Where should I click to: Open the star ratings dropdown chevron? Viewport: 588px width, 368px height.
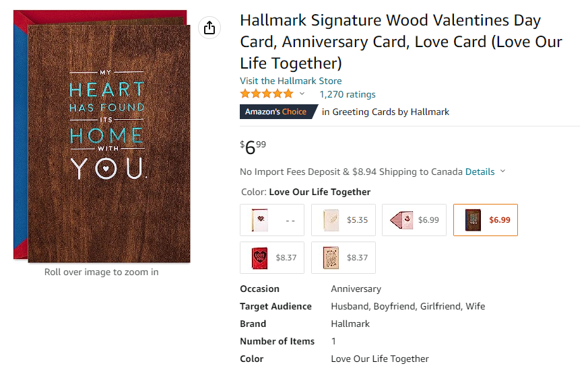pos(302,94)
